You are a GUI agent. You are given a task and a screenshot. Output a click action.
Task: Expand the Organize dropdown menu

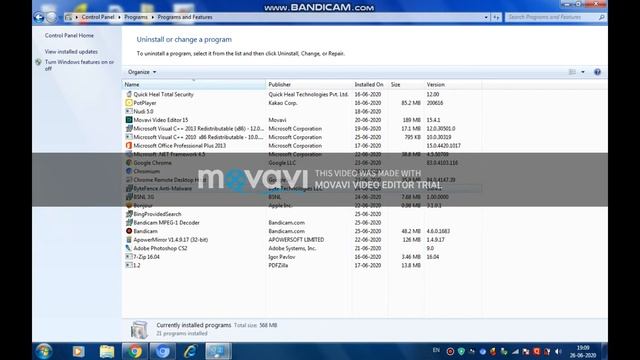tap(142, 72)
